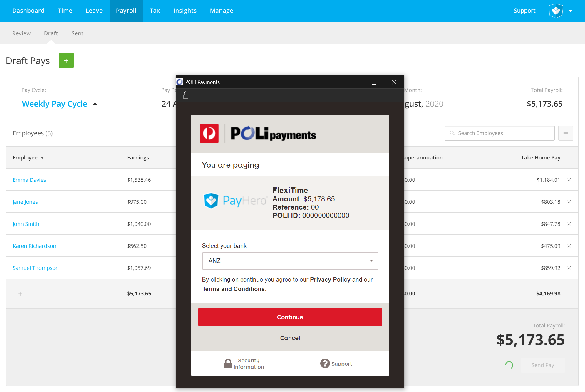
Task: Click the Earnings column header
Action: point(138,158)
